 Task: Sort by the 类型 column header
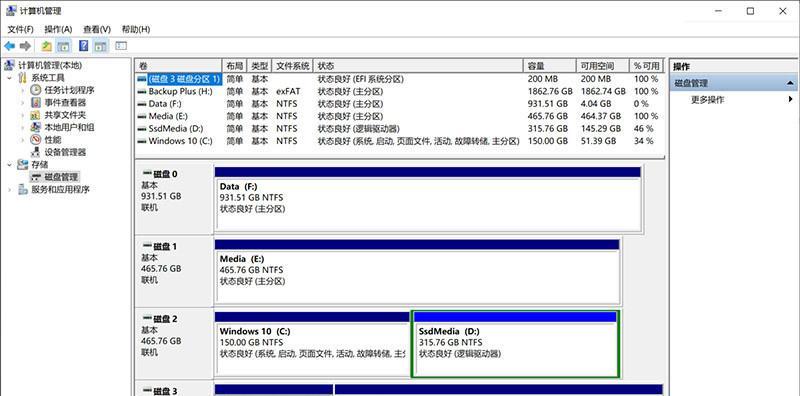[260, 66]
